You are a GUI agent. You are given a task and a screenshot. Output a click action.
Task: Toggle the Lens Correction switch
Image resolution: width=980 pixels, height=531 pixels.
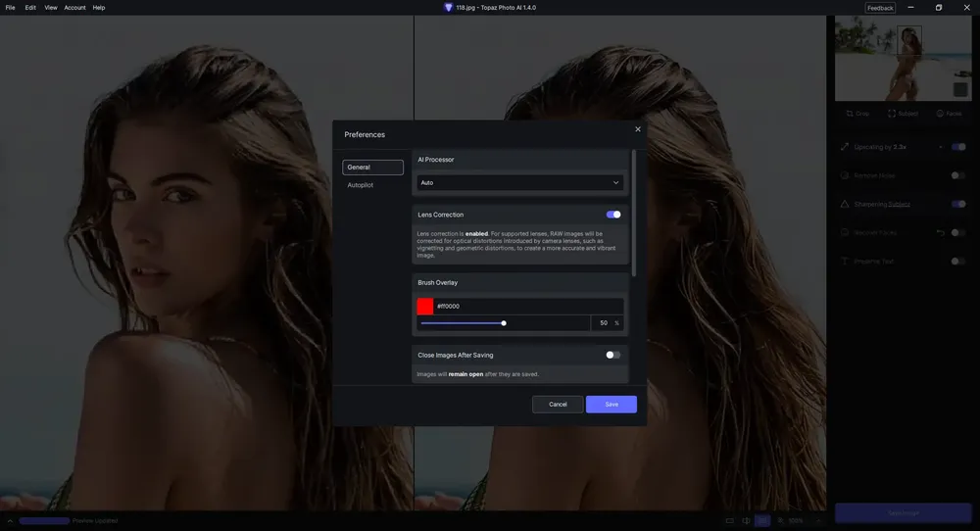point(613,215)
